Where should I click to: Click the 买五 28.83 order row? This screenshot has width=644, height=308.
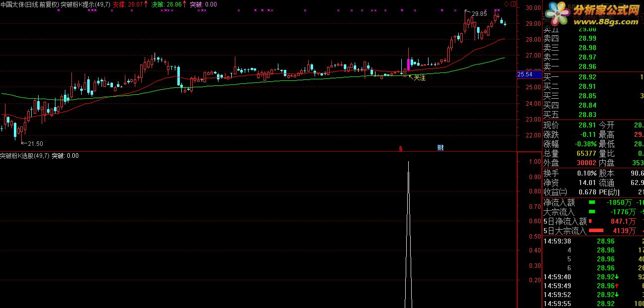(593, 115)
